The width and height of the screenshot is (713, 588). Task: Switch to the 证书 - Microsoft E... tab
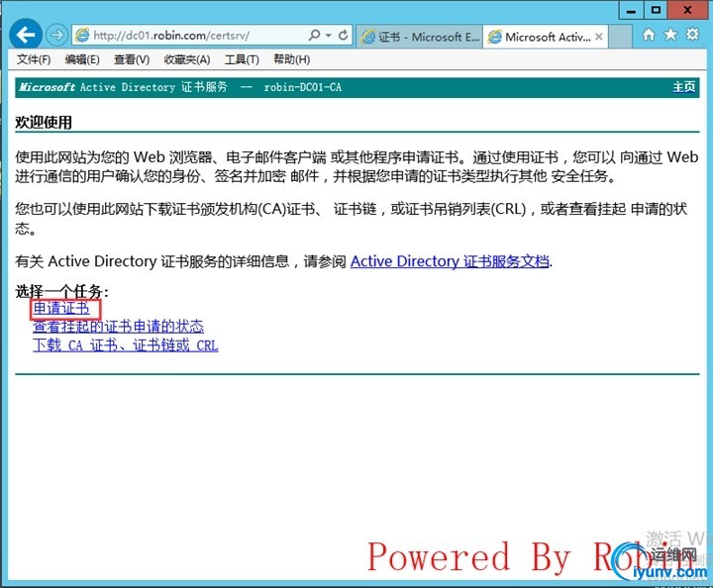point(420,37)
